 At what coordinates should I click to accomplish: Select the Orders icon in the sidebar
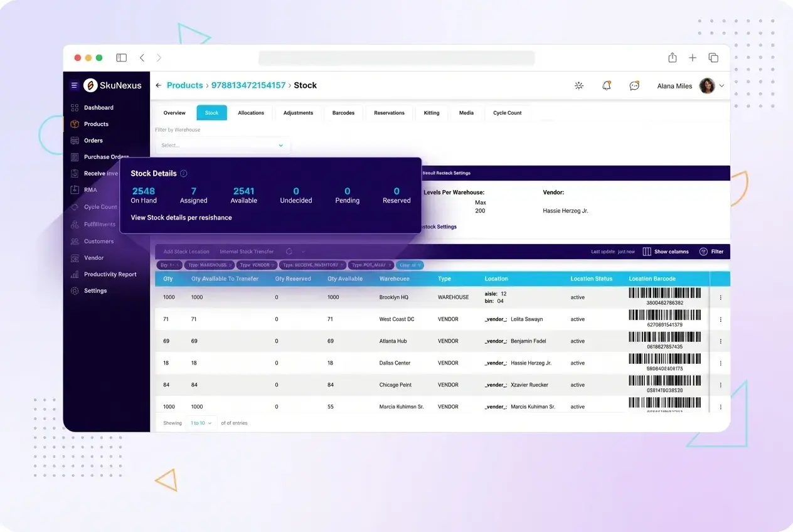pos(76,140)
